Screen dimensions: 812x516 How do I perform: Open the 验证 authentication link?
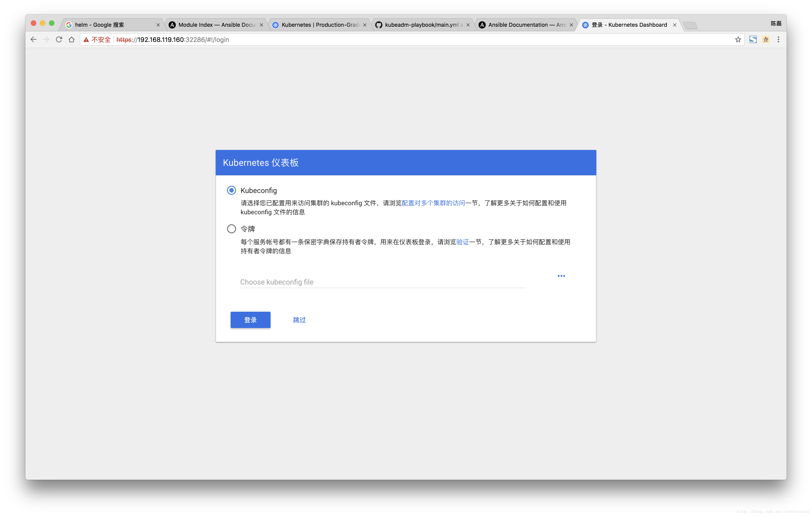tap(462, 242)
